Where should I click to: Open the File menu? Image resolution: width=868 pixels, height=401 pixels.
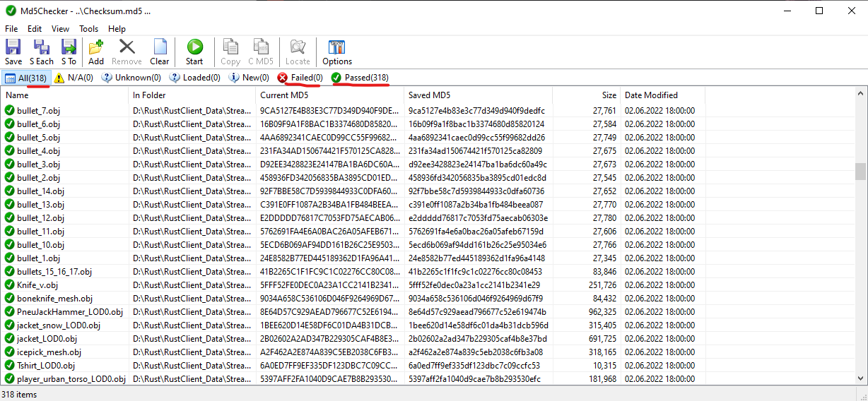coord(11,29)
